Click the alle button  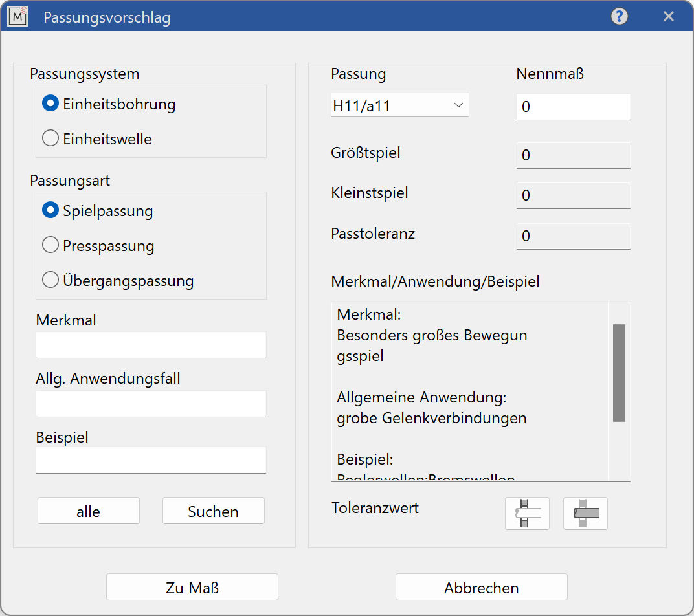tap(89, 511)
